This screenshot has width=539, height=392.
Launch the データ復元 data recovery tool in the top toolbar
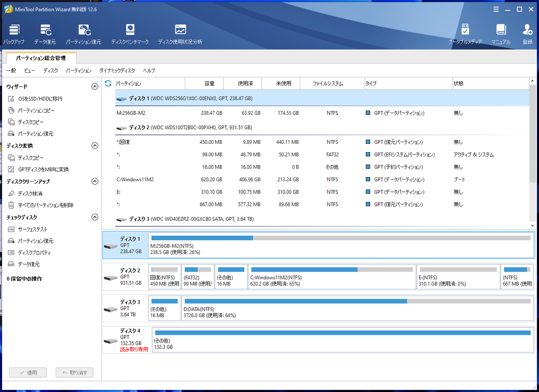click(x=45, y=34)
